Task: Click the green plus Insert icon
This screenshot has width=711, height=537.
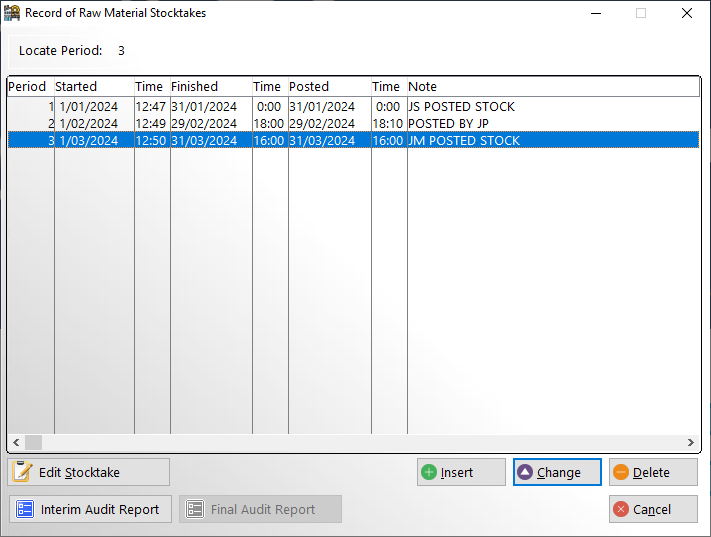Action: pos(429,472)
